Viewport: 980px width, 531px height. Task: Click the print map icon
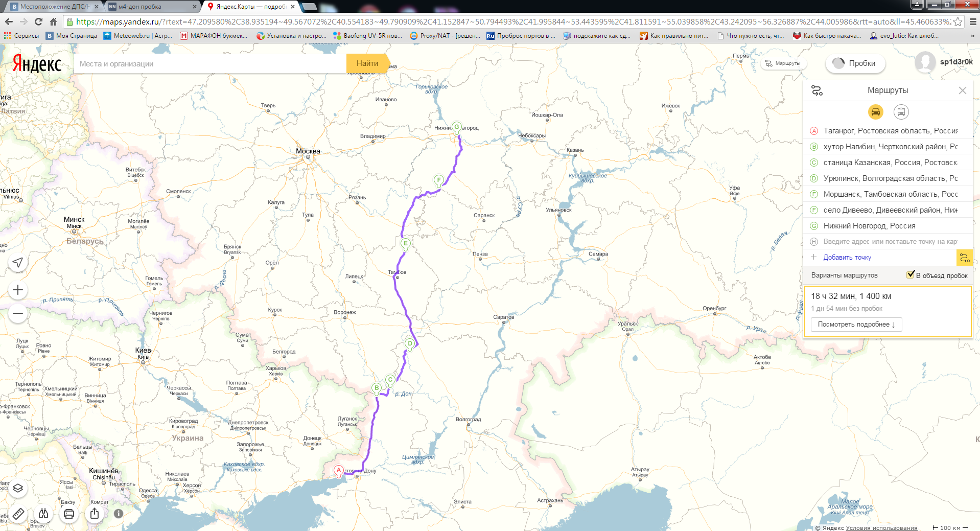(x=69, y=514)
